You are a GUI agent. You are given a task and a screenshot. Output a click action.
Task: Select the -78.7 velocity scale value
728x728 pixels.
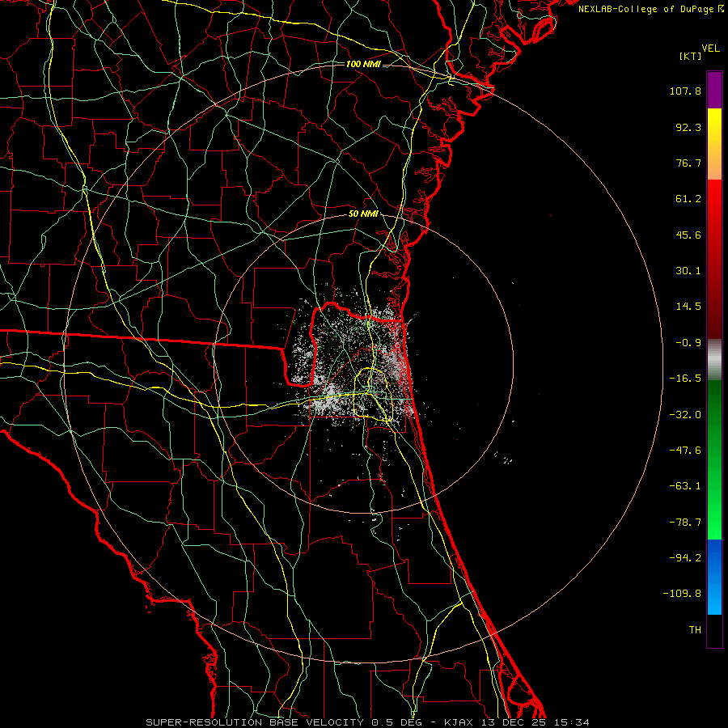click(x=685, y=523)
